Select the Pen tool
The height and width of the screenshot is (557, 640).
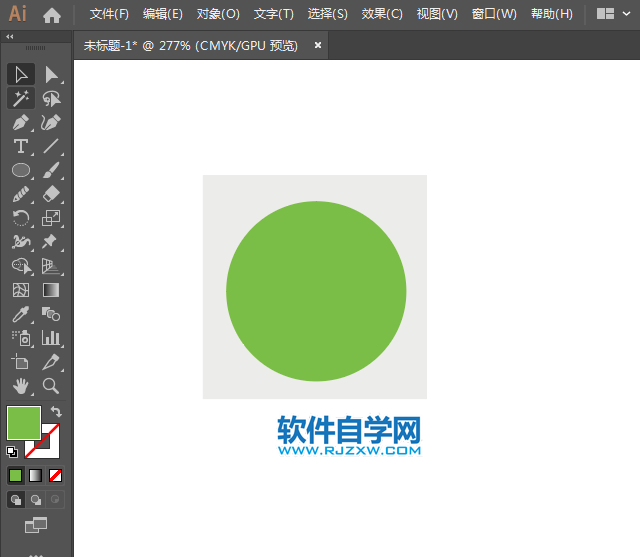point(20,122)
